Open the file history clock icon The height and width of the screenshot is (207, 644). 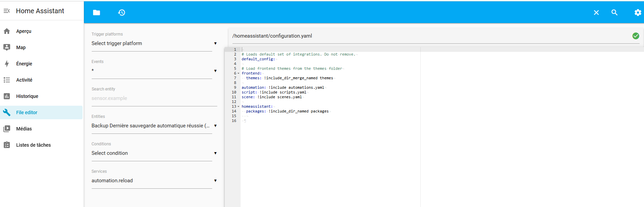[121, 13]
